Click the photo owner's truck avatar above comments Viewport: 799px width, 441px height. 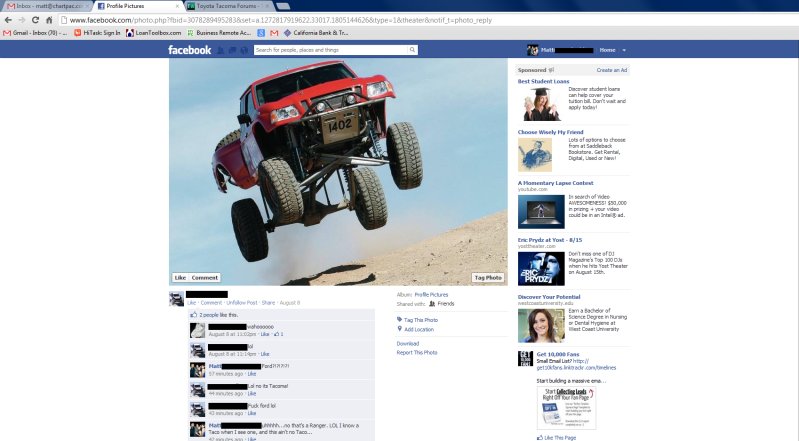[x=176, y=299]
